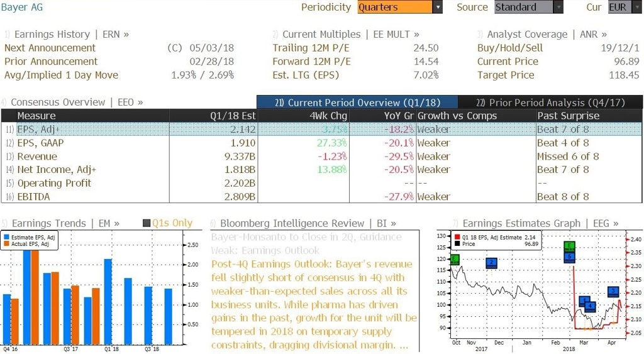Image resolution: width=644 pixels, height=354 pixels.
Task: Click the Buy/Hold/Sell value 19/12/1
Action: point(619,48)
